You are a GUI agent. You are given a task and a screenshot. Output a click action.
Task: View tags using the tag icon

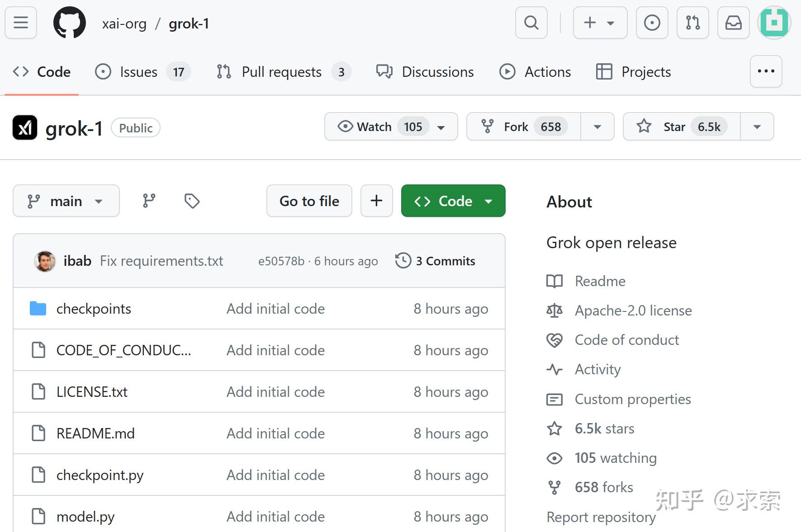(192, 201)
